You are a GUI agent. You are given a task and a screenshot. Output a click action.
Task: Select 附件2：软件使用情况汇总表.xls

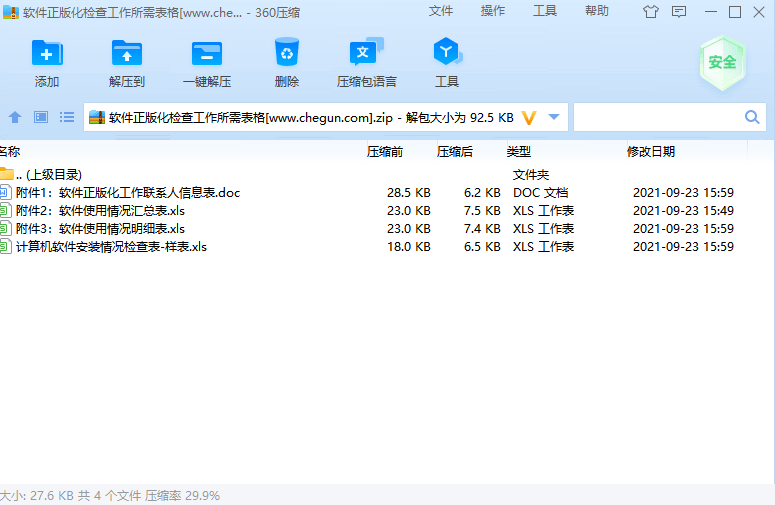[x=100, y=211]
